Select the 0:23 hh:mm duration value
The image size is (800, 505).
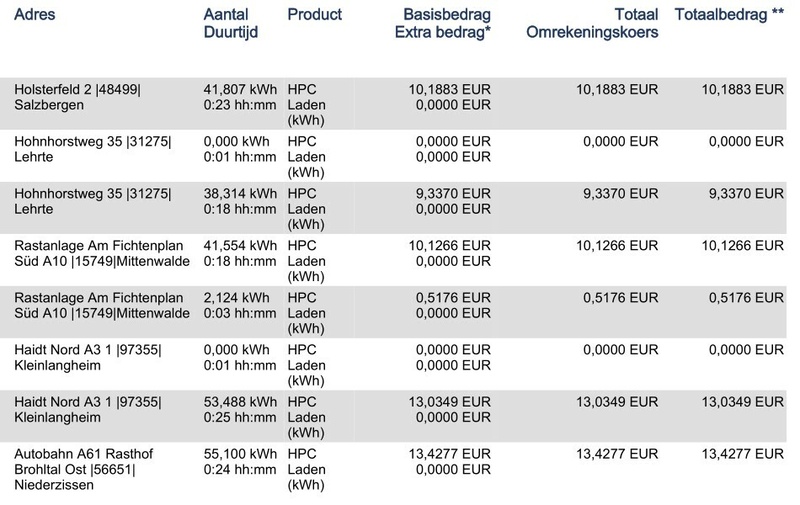pos(239,105)
